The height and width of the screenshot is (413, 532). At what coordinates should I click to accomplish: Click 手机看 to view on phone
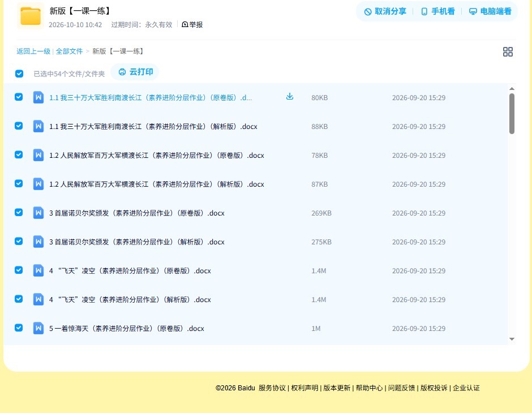coord(437,11)
